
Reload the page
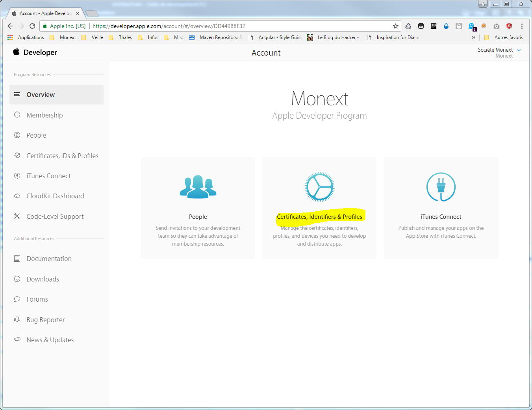pos(32,26)
